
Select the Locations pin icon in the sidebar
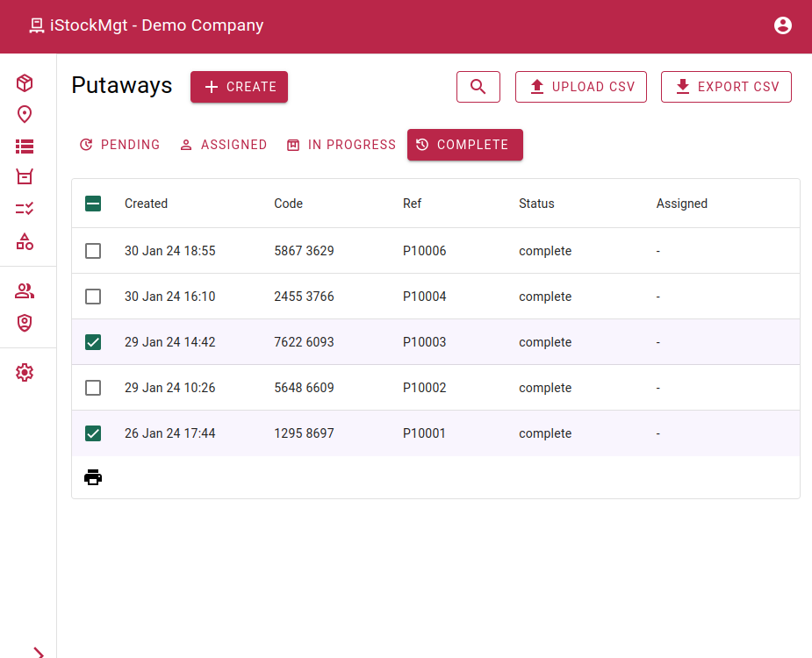24,114
